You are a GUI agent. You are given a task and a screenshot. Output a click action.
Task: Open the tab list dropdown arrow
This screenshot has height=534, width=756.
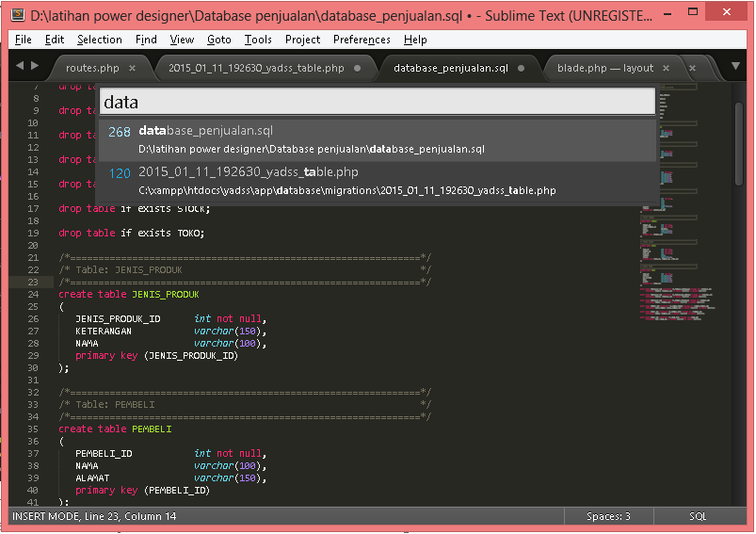735,66
